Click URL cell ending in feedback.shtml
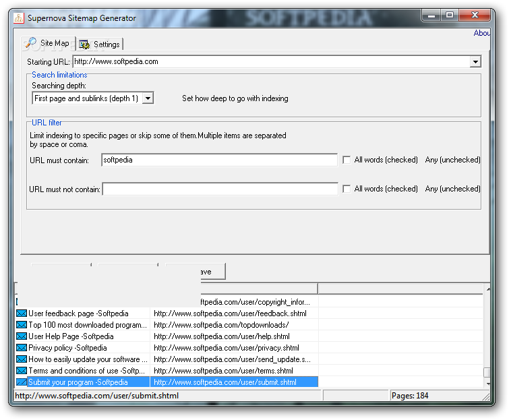This screenshot has height=420, width=509. [x=234, y=313]
